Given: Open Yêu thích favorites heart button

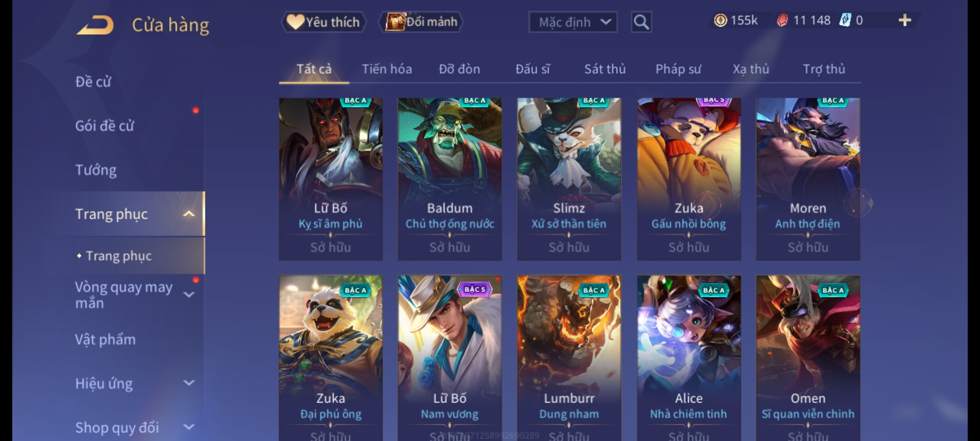Looking at the screenshot, I should [x=323, y=22].
